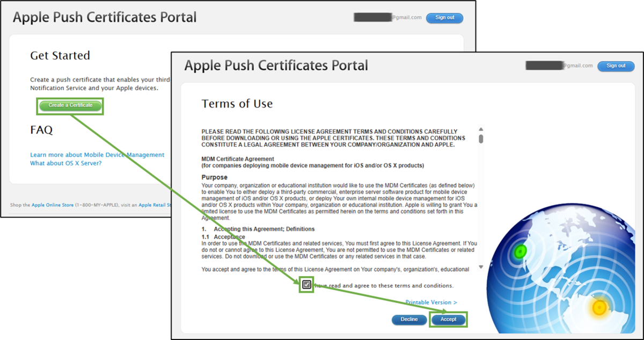
Task: Click the FAQ heading
Action: pyautogui.click(x=41, y=130)
